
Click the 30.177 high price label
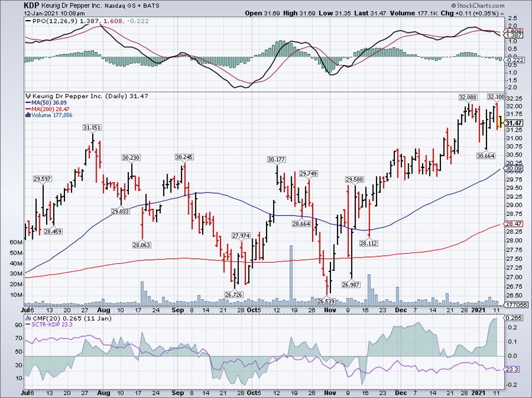(276, 159)
